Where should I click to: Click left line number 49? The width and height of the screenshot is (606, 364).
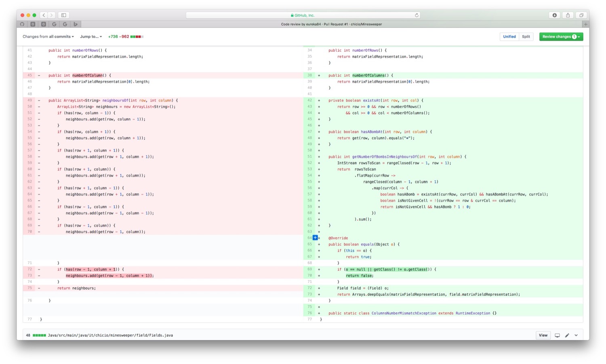click(29, 101)
